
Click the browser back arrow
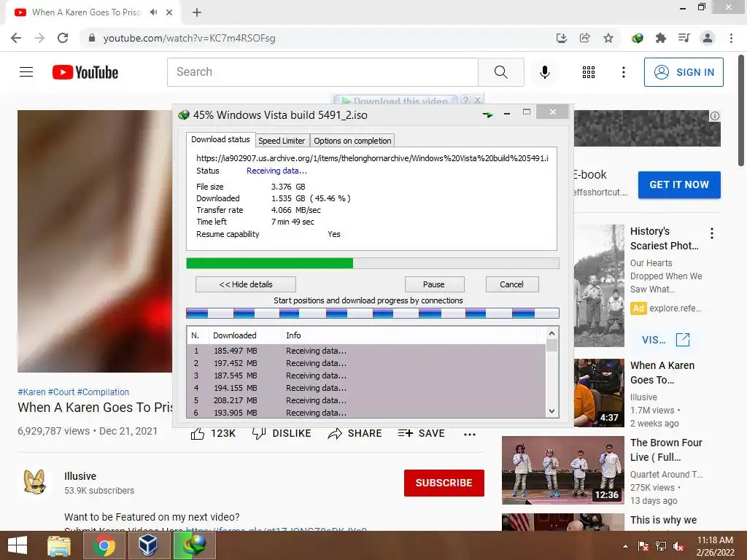click(x=16, y=38)
